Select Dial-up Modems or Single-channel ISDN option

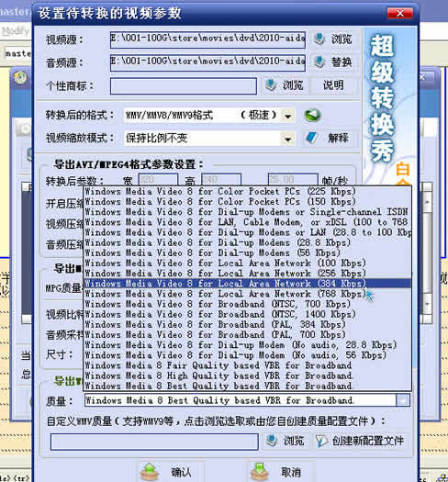pyautogui.click(x=248, y=212)
